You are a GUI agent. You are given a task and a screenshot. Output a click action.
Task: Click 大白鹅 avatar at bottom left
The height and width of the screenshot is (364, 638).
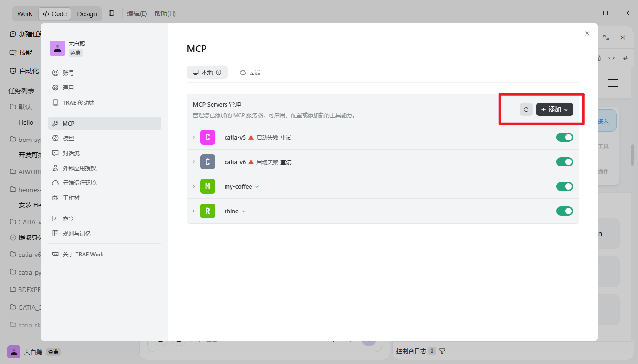[x=14, y=352]
